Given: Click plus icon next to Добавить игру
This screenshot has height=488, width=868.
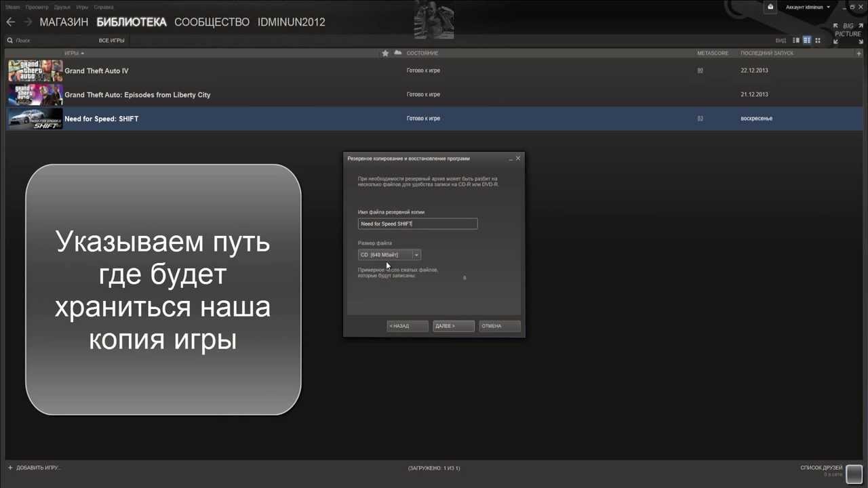Looking at the screenshot, I should click(x=10, y=468).
